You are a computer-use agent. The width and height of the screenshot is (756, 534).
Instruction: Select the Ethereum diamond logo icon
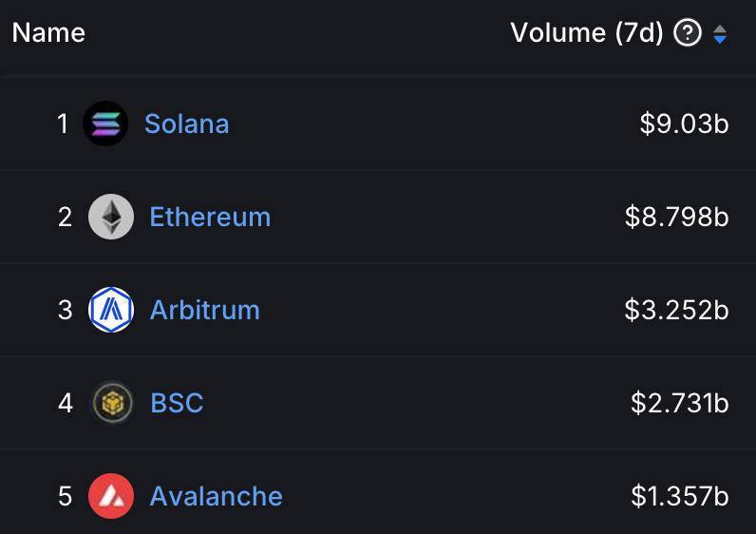point(111,217)
